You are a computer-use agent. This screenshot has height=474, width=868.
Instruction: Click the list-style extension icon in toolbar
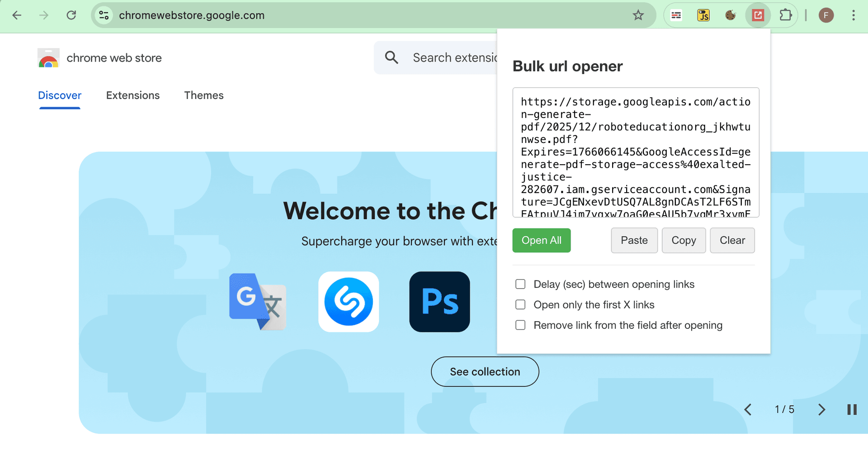coord(676,15)
